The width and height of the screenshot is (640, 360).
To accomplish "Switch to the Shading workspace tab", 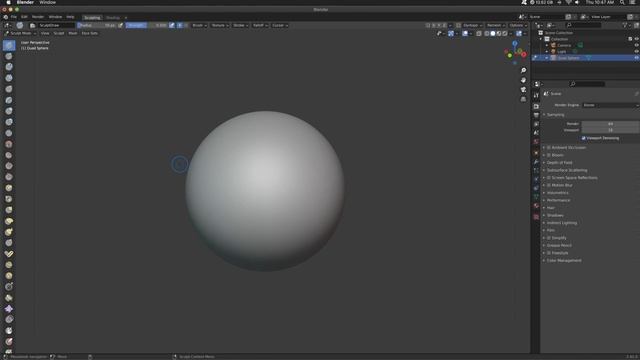I will pos(113,18).
